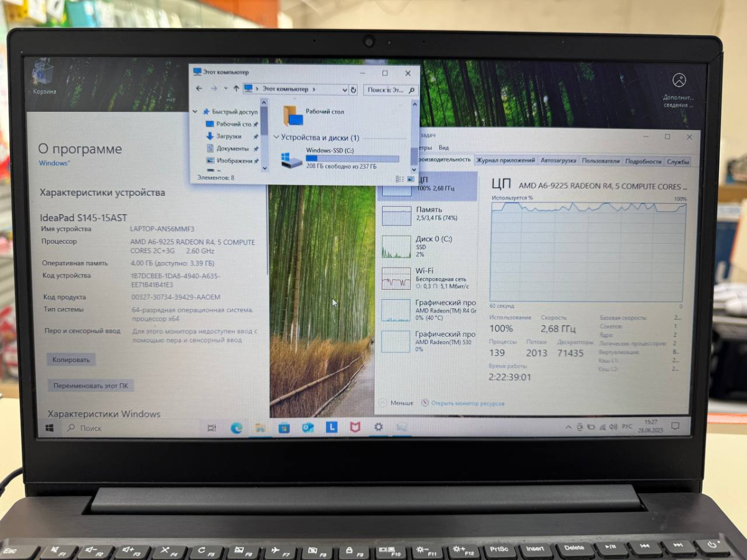Image resolution: width=747 pixels, height=560 pixels.
Task: Switch input language РУС indicator
Action: click(627, 427)
